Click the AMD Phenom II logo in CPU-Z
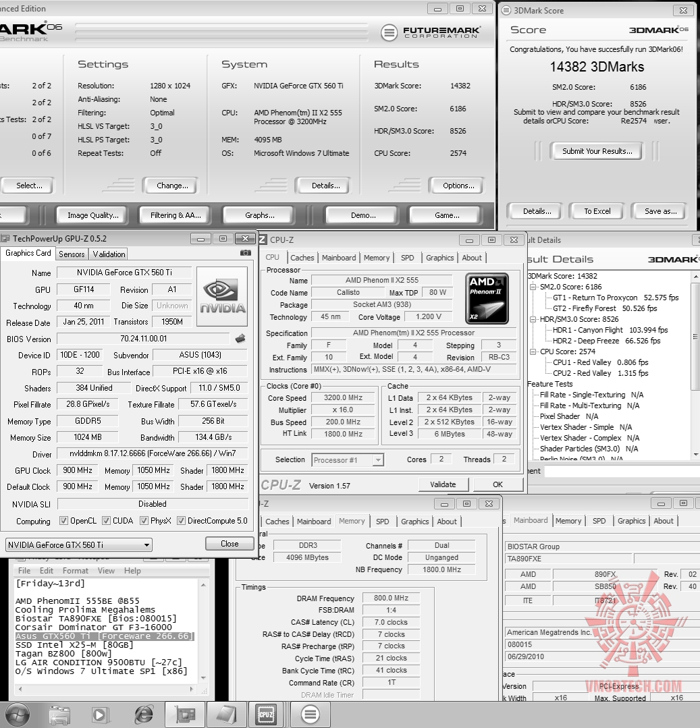Image resolution: width=700 pixels, height=728 pixels. tap(487, 298)
